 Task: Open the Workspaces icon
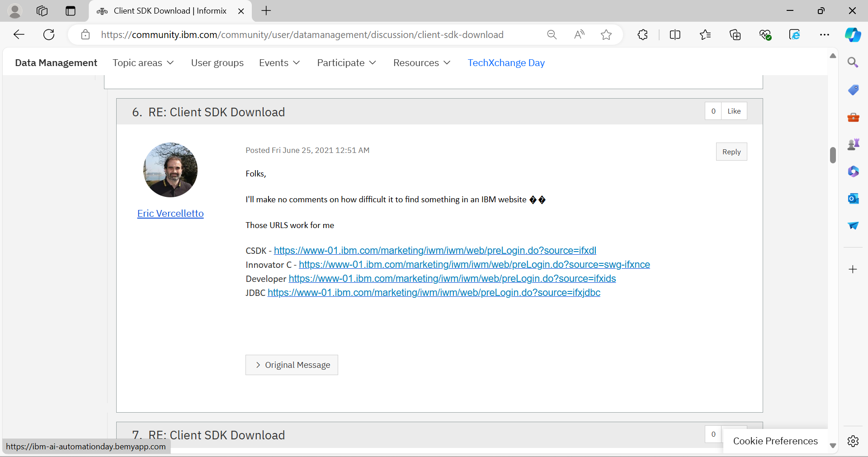coord(42,11)
